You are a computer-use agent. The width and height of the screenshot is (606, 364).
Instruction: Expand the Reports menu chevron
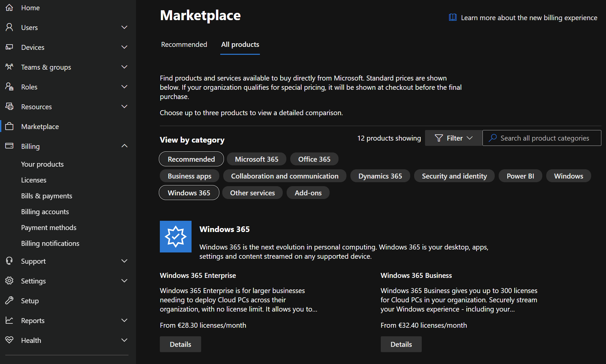[x=125, y=320]
